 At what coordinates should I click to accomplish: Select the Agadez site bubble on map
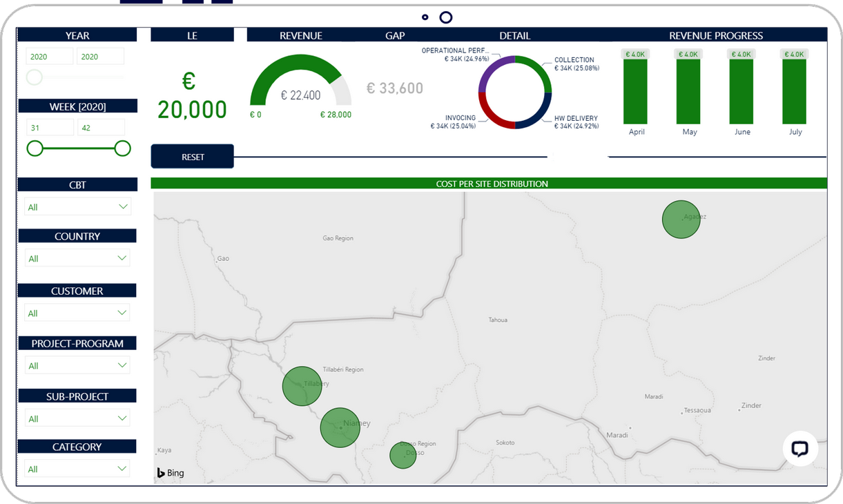681,220
